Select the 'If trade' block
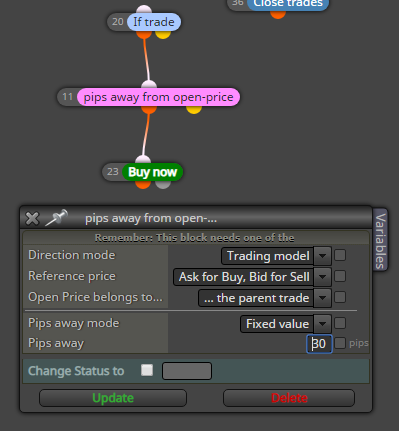Screen dimensions: 399x431 pyautogui.click(x=154, y=22)
